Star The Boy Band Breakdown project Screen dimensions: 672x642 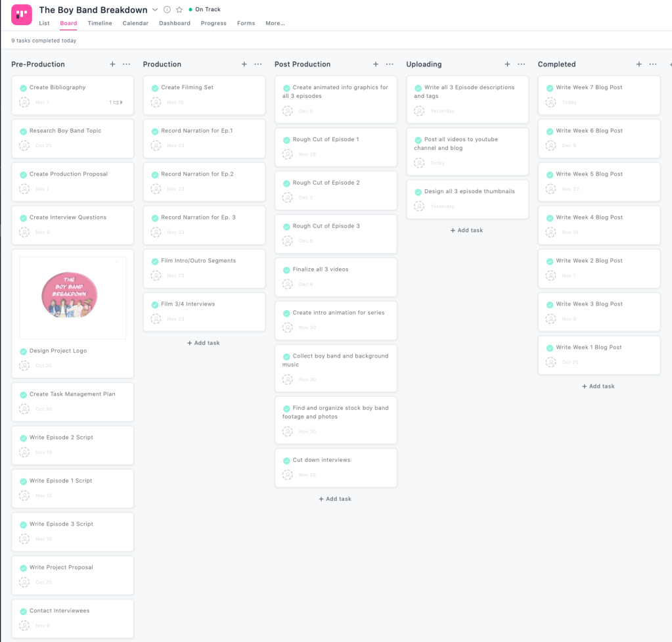click(x=179, y=10)
